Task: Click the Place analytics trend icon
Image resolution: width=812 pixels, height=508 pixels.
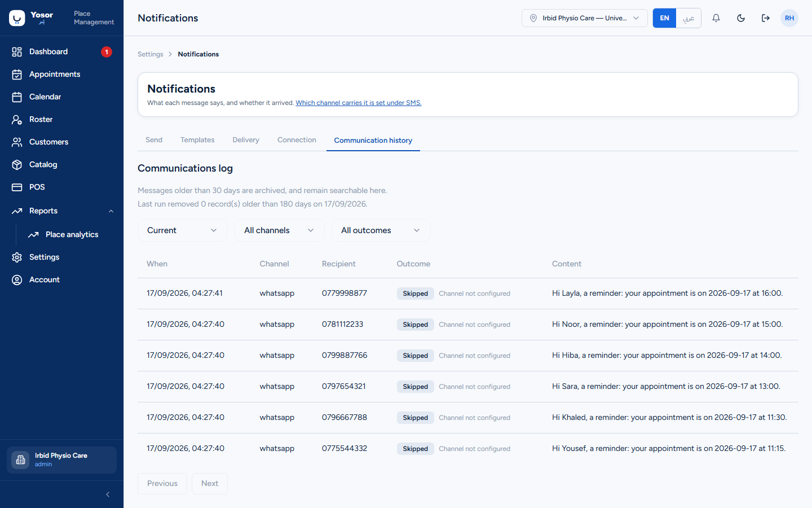Action: pyautogui.click(x=33, y=235)
